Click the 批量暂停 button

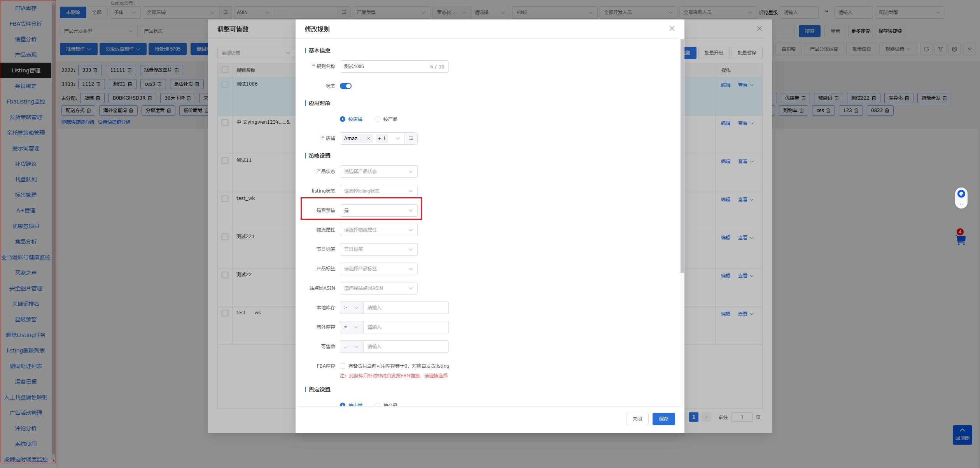[x=747, y=53]
